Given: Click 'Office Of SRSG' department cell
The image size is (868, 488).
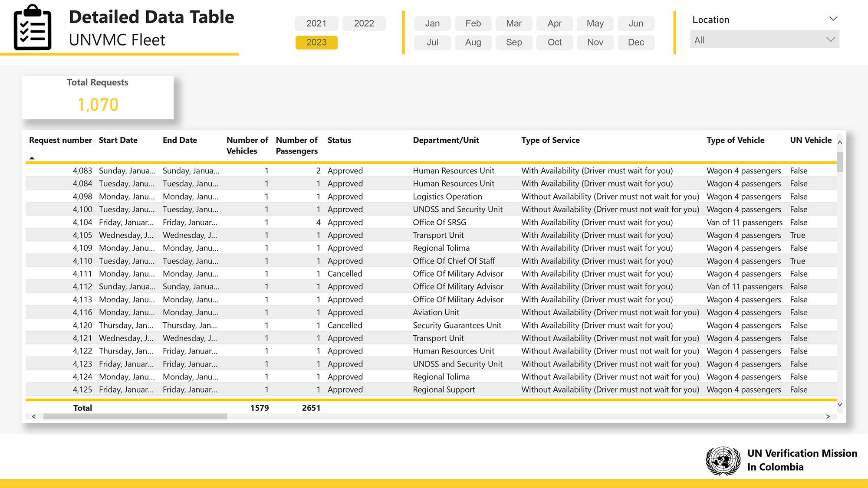Looking at the screenshot, I should point(440,222).
